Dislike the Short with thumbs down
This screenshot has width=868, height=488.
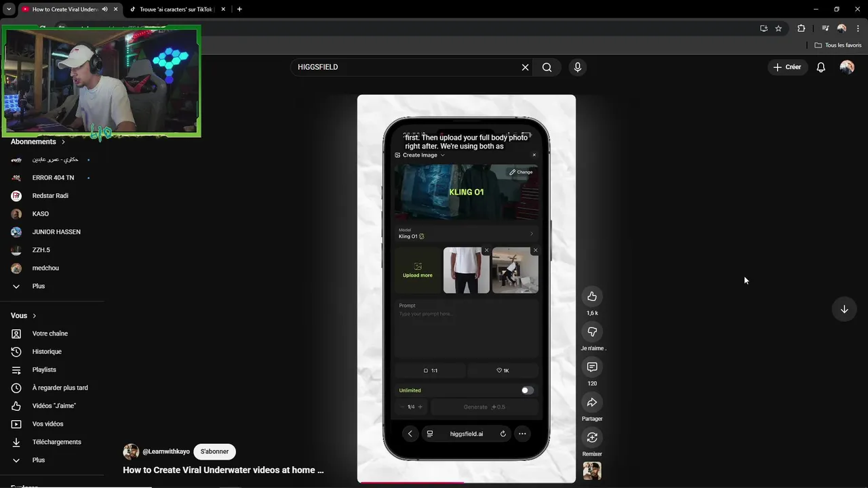[592, 331]
